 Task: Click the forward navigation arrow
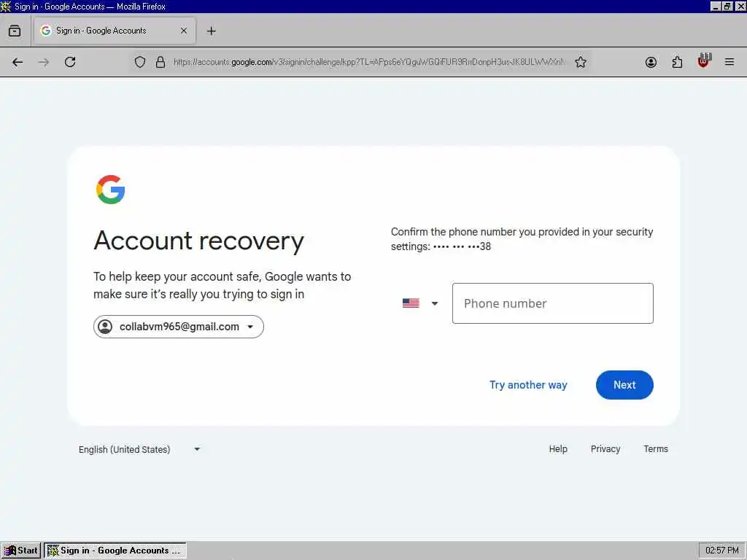tap(43, 62)
